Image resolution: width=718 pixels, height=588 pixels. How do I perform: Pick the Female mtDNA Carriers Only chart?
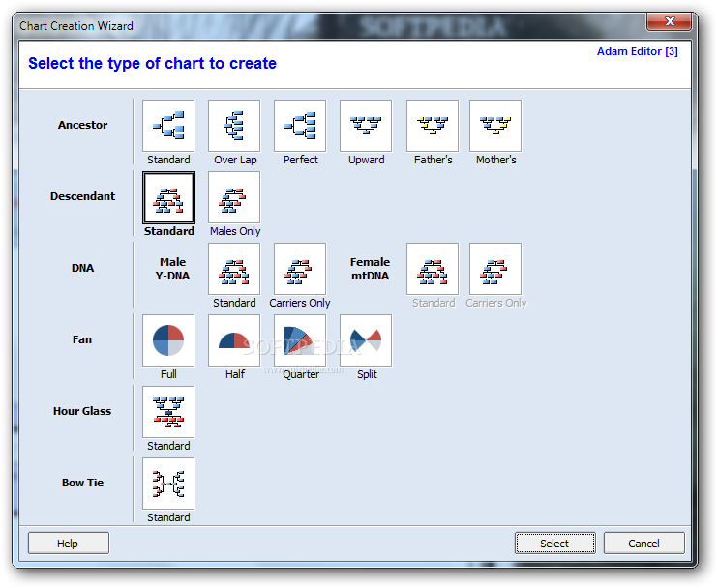pos(495,269)
